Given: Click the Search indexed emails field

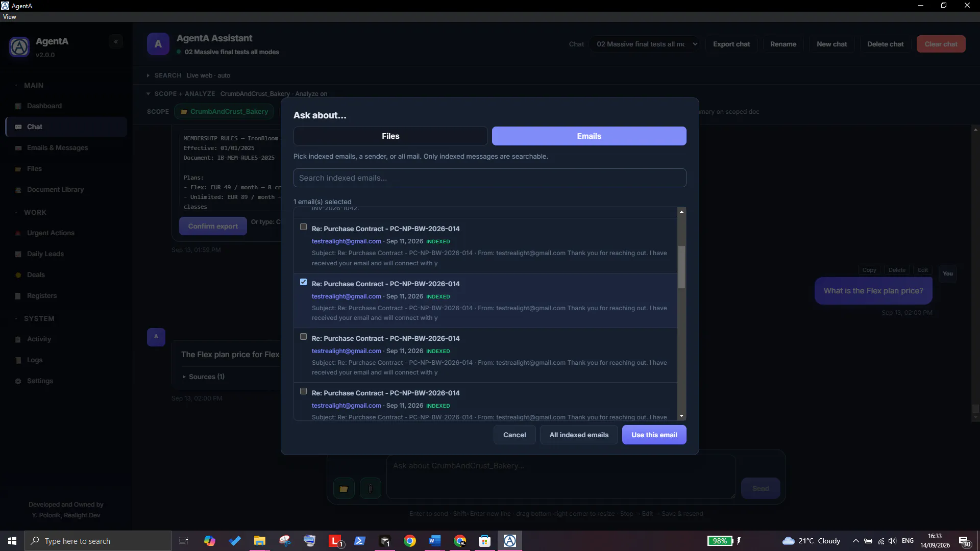Looking at the screenshot, I should coord(489,178).
